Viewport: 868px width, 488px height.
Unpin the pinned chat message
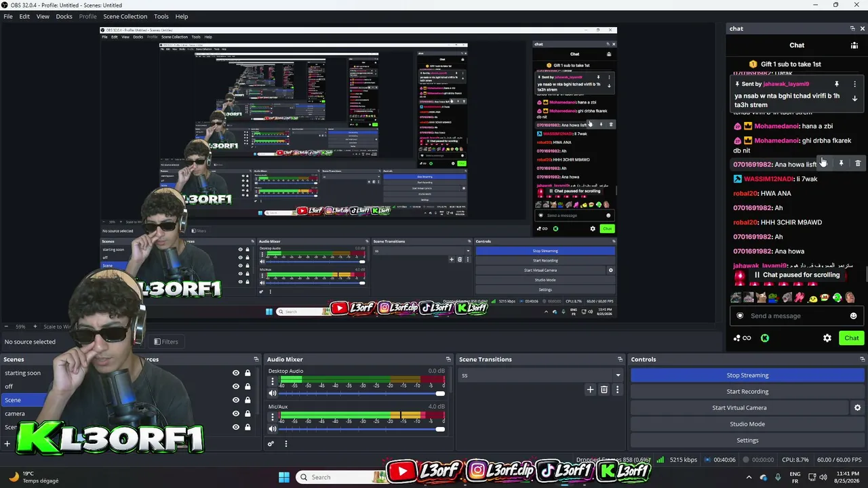pyautogui.click(x=836, y=84)
